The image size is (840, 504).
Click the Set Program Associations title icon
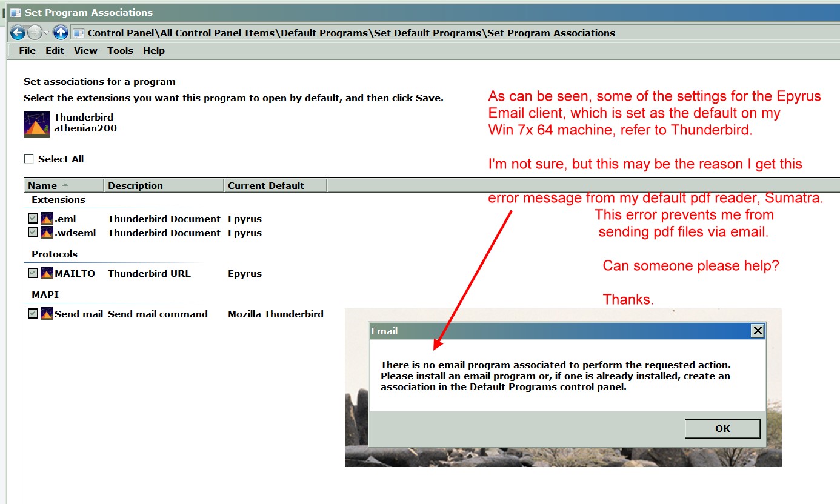(16, 13)
